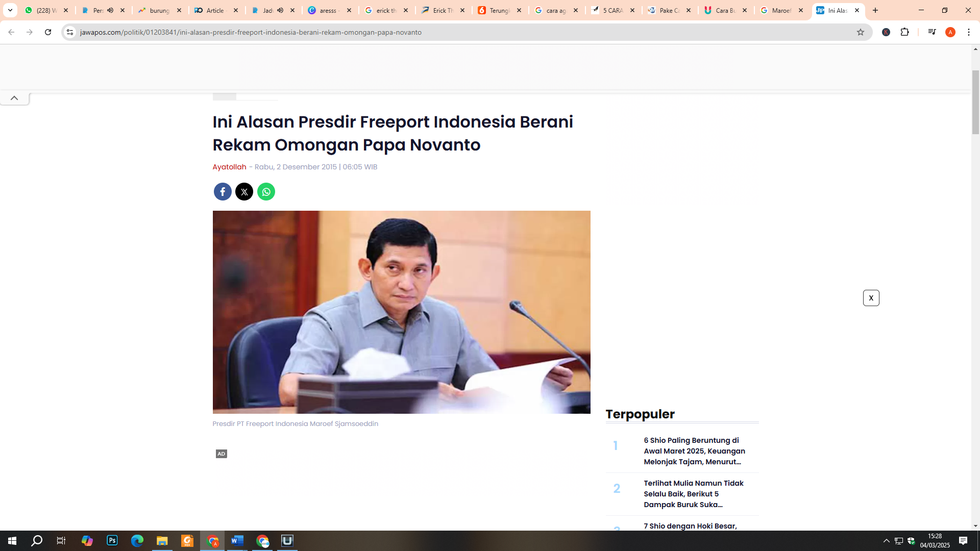The image size is (980, 551).
Task: Open the U app icon in taskbar
Action: pos(287,540)
